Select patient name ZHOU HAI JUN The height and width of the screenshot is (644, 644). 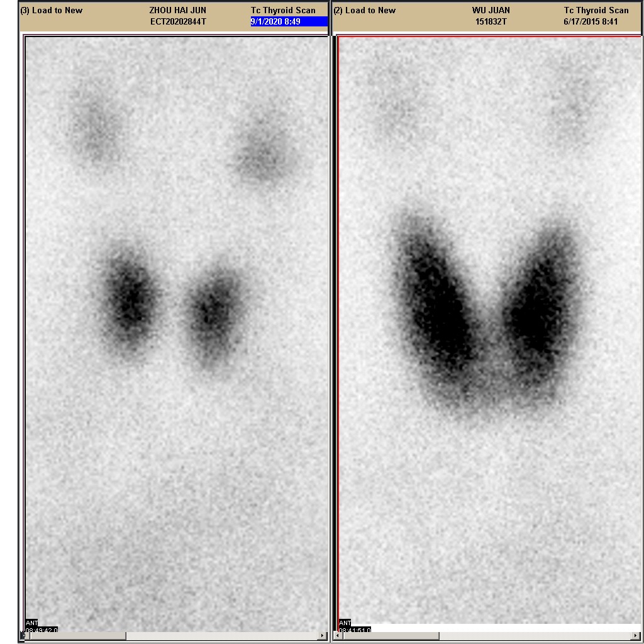click(178, 10)
